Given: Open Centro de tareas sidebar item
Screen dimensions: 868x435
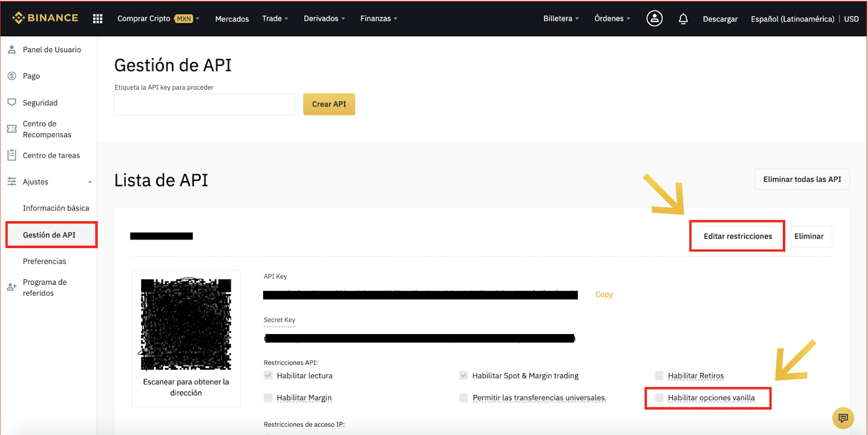Looking at the screenshot, I should tap(52, 155).
